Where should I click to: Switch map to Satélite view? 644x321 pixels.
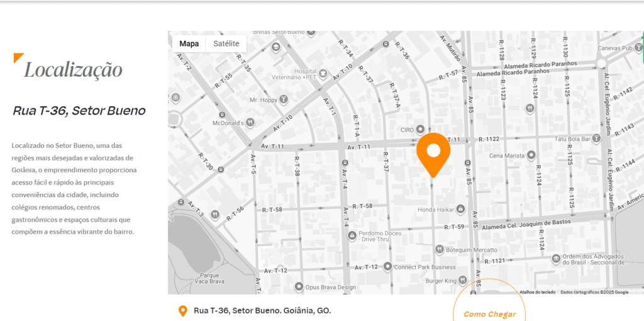tap(226, 43)
